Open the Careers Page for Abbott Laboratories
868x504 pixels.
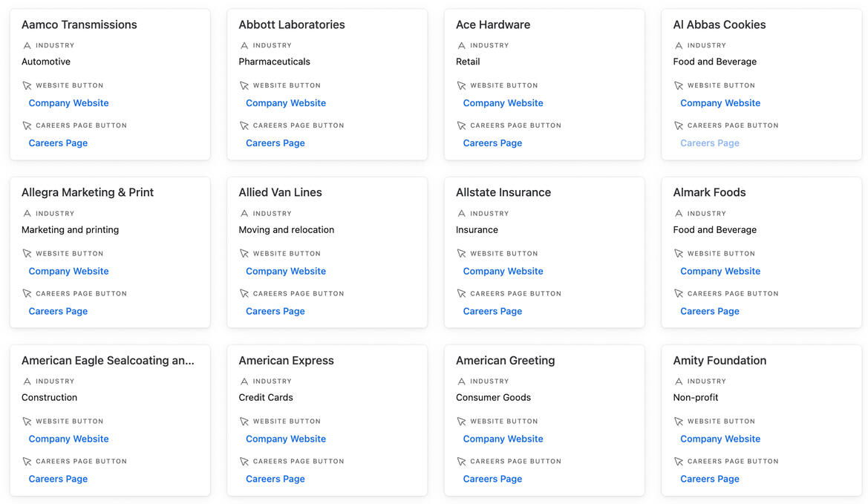[275, 143]
